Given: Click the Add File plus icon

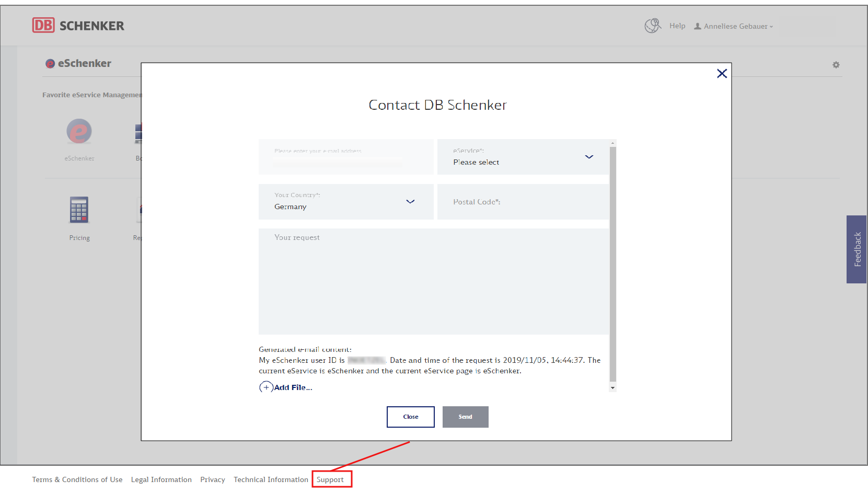Looking at the screenshot, I should [266, 387].
